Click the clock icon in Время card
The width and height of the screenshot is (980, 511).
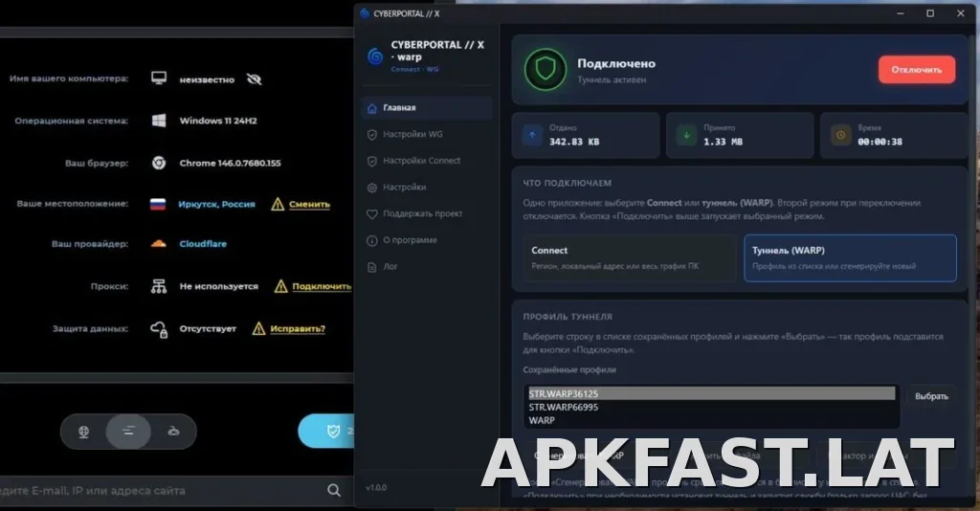pos(840,135)
